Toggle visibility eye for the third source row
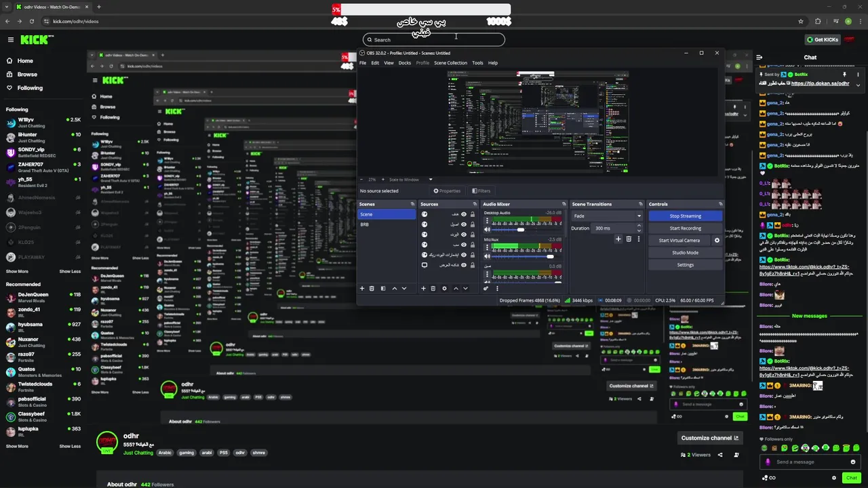 464,235
